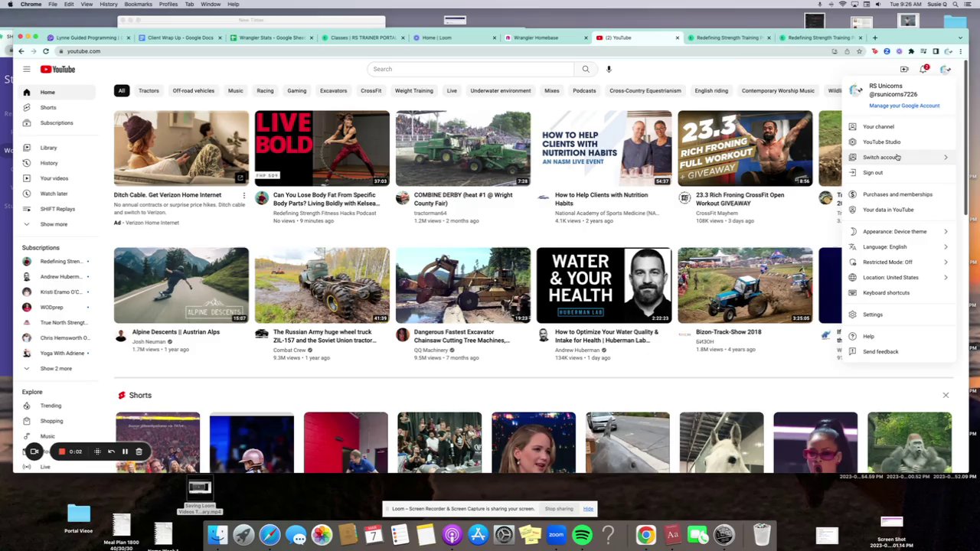Click Stop sharing in Loom bar
The width and height of the screenshot is (980, 551).
tap(559, 509)
